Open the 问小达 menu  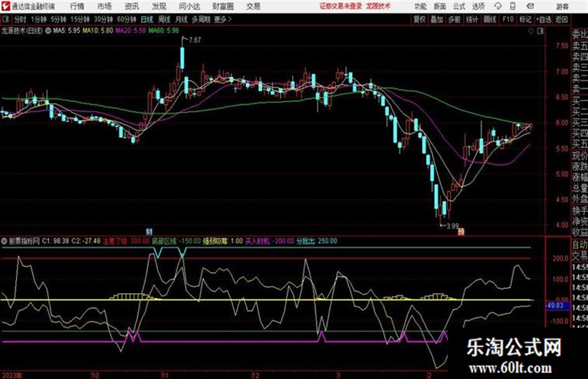click(x=189, y=6)
